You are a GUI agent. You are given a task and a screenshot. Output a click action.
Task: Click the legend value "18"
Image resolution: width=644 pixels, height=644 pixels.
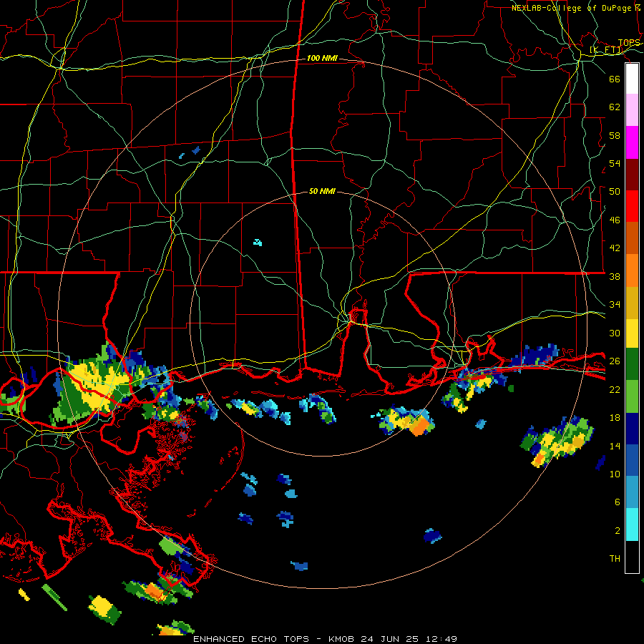[615, 418]
